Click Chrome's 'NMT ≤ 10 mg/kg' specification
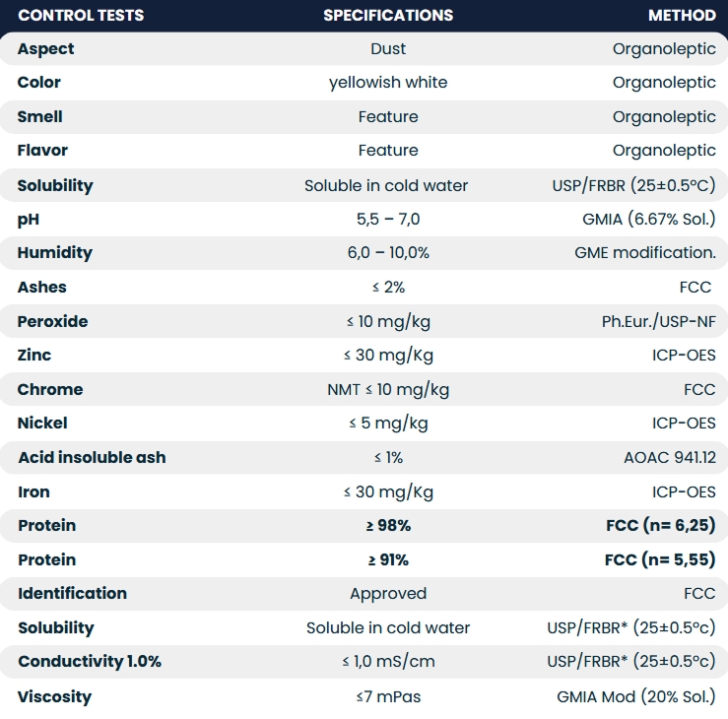This screenshot has width=728, height=719. point(388,390)
